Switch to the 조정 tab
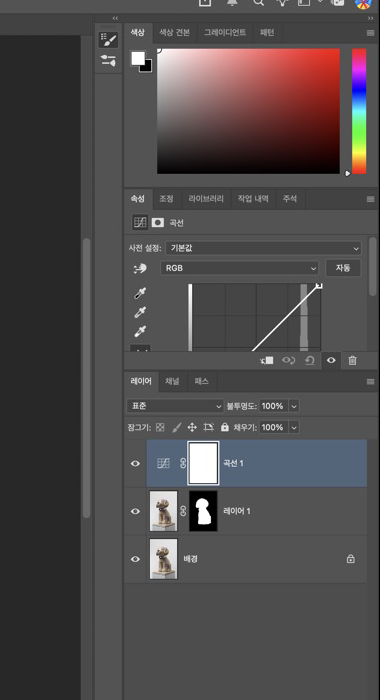Screen dimensions: 380x700 [x=167, y=199]
